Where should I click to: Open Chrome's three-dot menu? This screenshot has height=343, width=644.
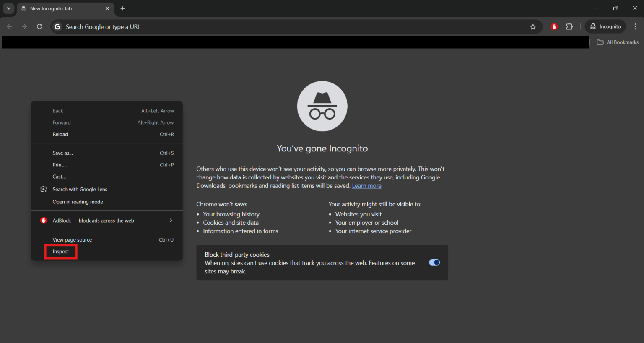(x=635, y=26)
